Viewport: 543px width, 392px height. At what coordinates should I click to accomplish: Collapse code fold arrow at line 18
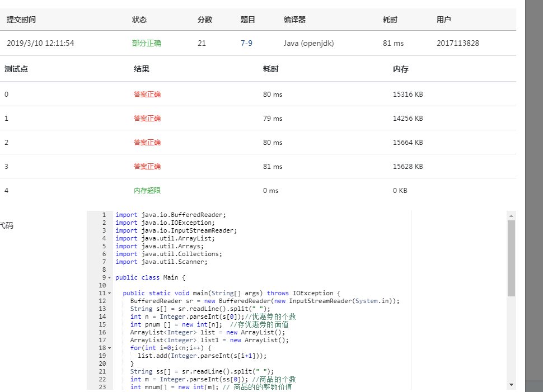coord(109,348)
